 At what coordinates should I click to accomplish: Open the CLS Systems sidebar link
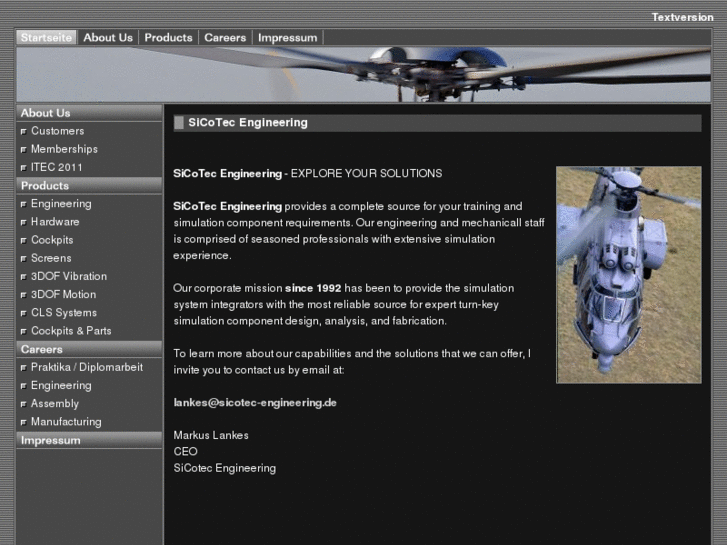64,313
